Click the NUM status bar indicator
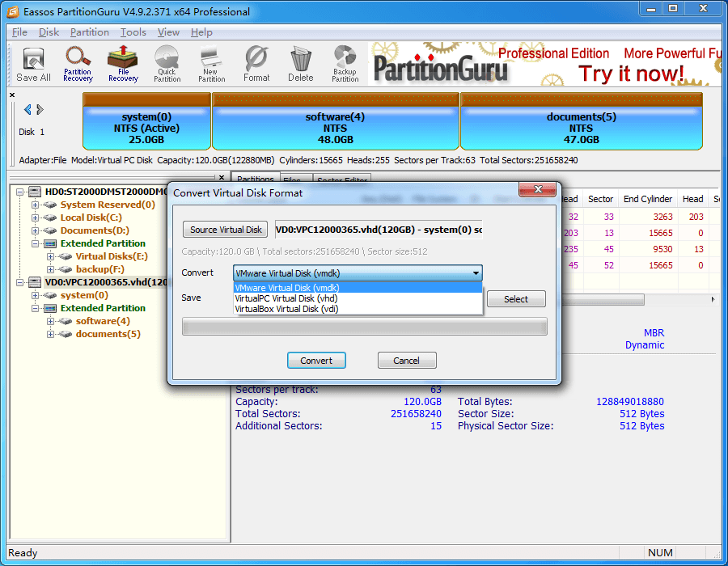Viewport: 728px width, 566px height. coord(660,553)
